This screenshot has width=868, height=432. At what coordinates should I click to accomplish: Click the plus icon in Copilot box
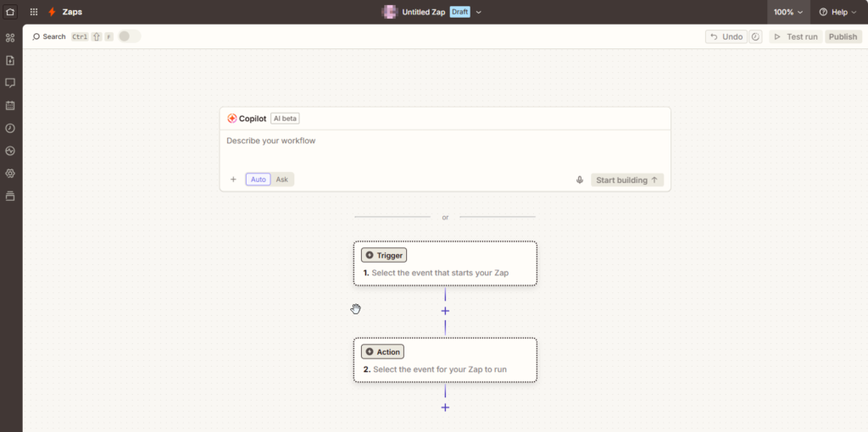233,180
